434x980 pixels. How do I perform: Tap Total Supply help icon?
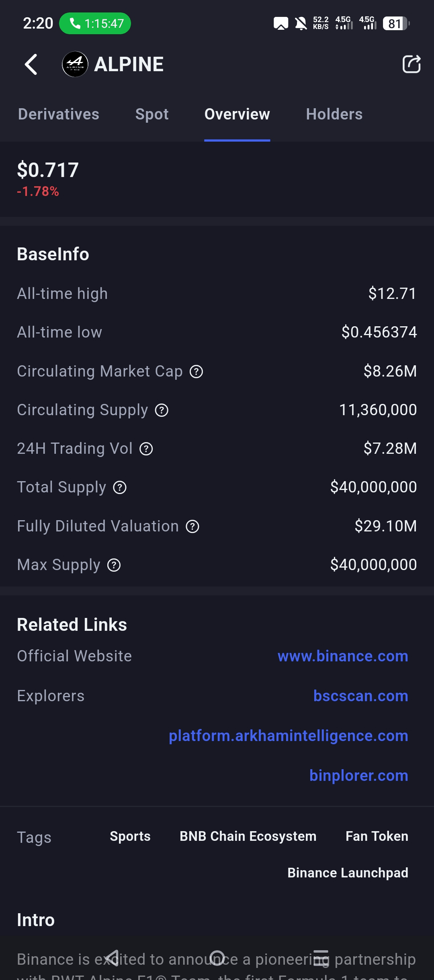coord(120,488)
